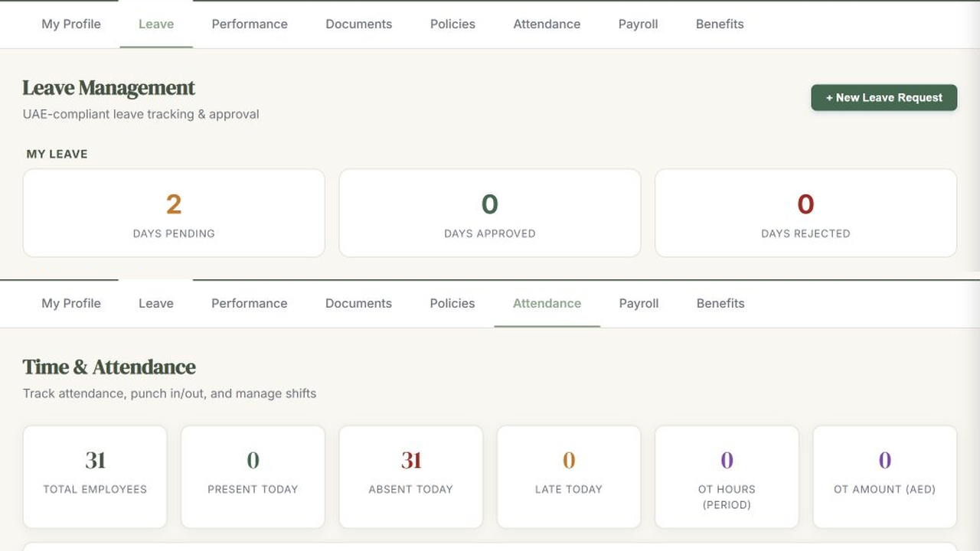Image resolution: width=980 pixels, height=551 pixels.
Task: Open My Profile tab above Time & Attendance
Action: tap(71, 303)
